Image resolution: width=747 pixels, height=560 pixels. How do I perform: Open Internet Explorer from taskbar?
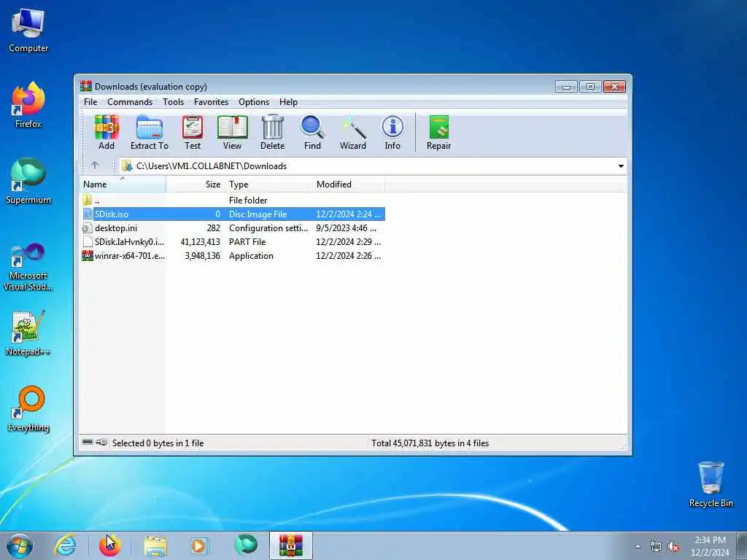tap(65, 545)
